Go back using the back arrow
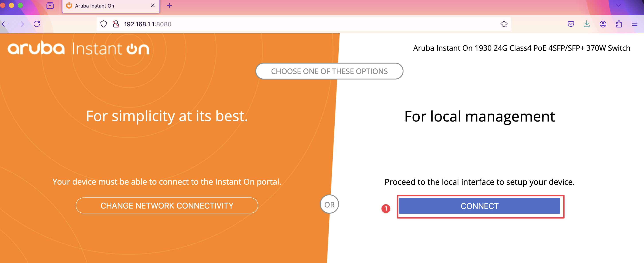644x263 pixels. click(5, 24)
